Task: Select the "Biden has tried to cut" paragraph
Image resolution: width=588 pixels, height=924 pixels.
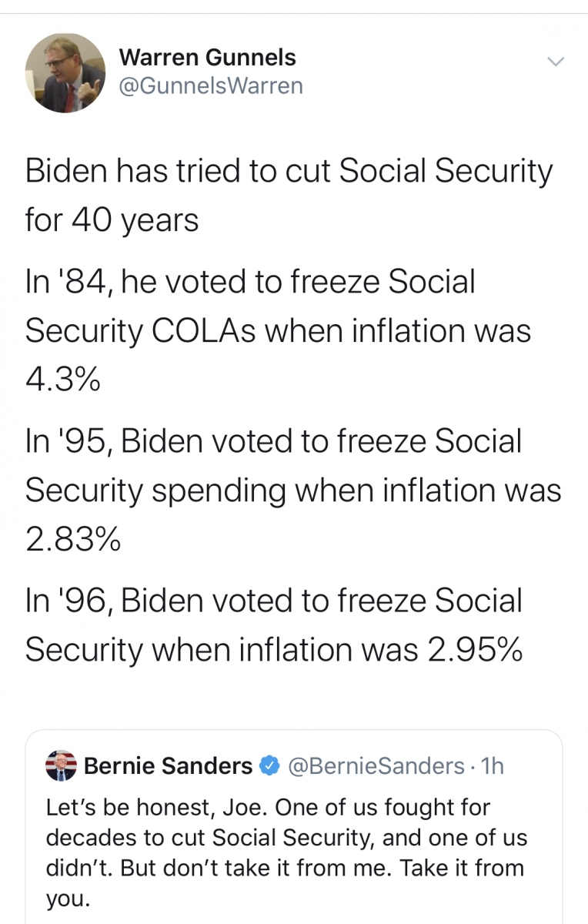Action: 289,196
